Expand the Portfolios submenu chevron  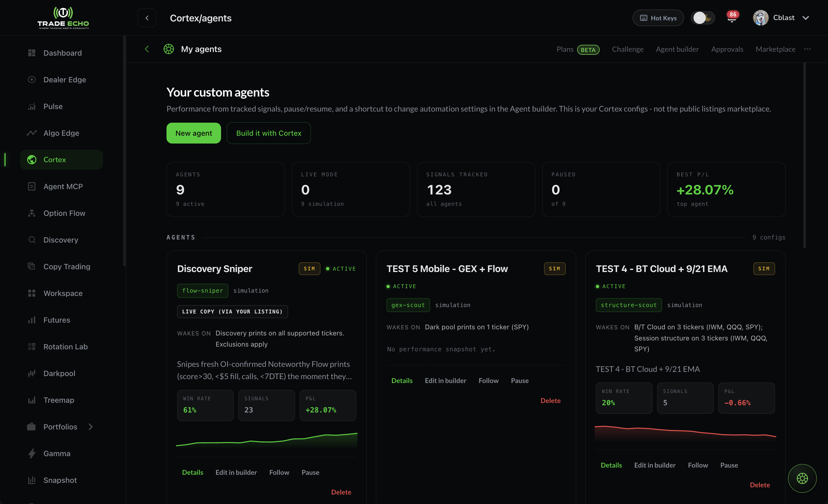90,427
